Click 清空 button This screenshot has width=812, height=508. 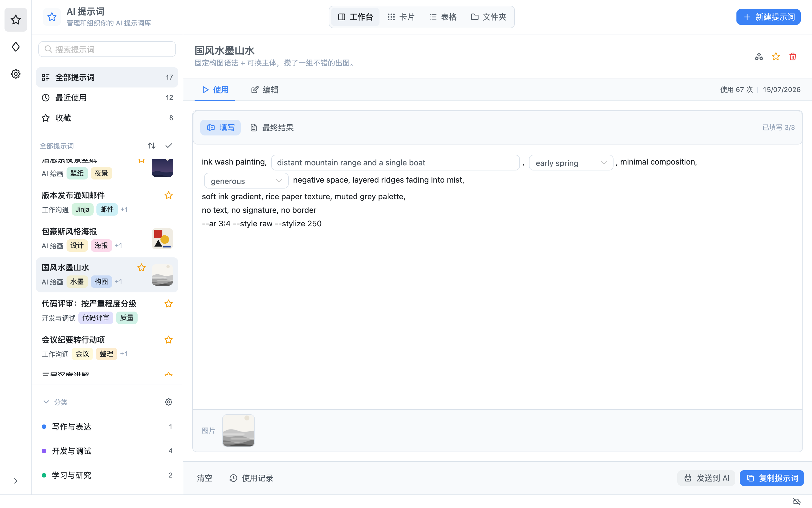click(205, 478)
